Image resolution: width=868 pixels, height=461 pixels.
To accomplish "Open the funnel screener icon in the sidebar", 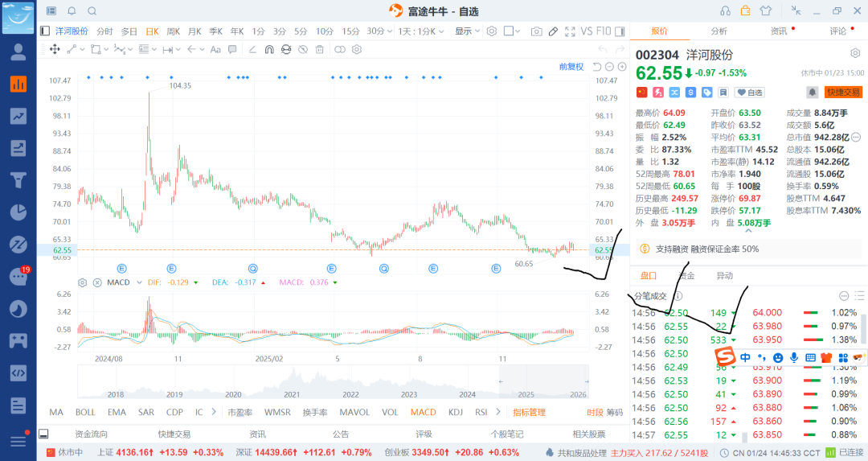I will [18, 180].
